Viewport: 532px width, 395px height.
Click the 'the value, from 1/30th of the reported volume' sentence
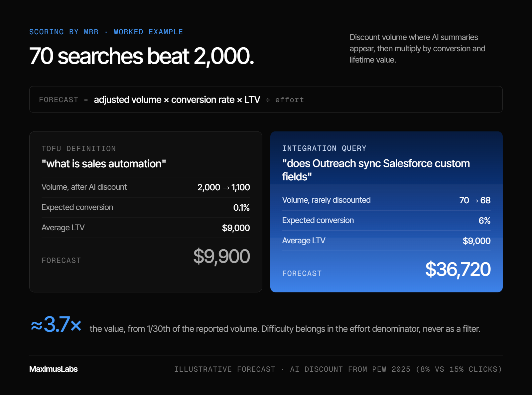[x=285, y=329]
